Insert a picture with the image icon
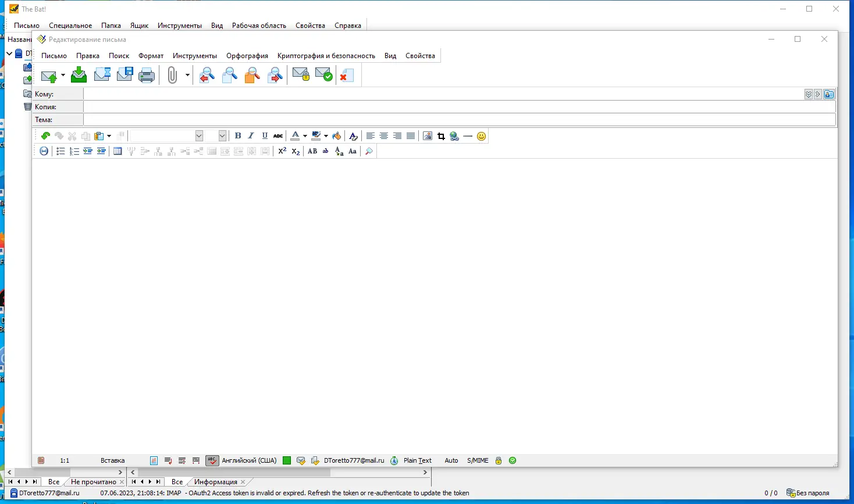The width and height of the screenshot is (854, 504). pyautogui.click(x=428, y=136)
